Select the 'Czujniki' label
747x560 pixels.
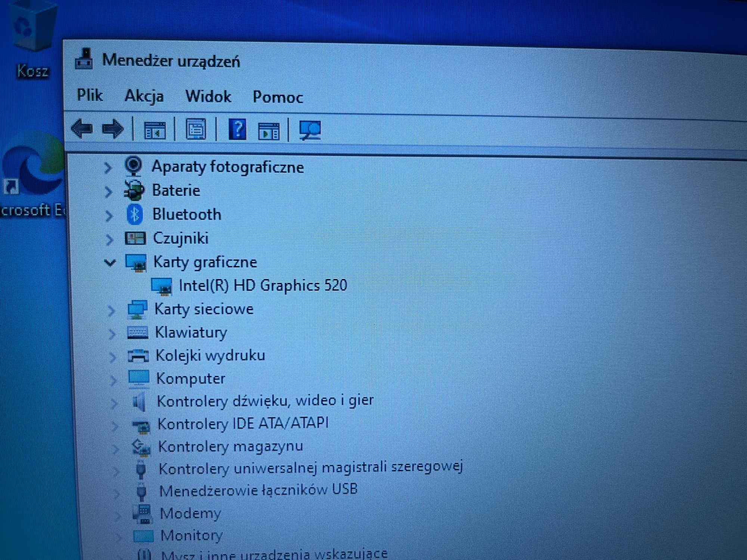click(x=181, y=239)
